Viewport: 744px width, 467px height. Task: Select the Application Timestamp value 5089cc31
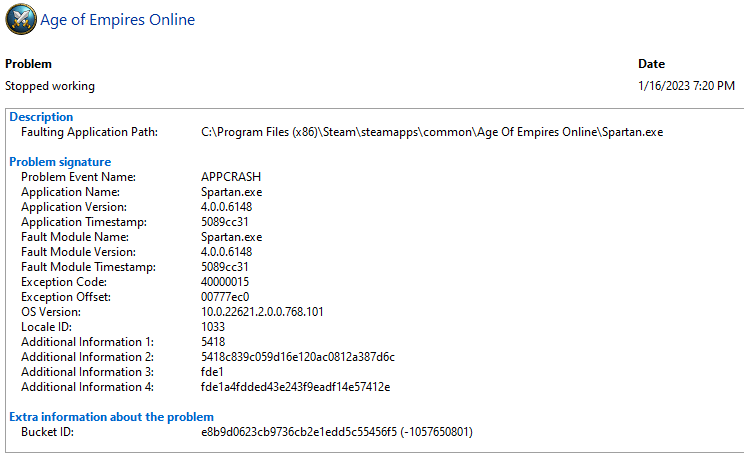[225, 222]
